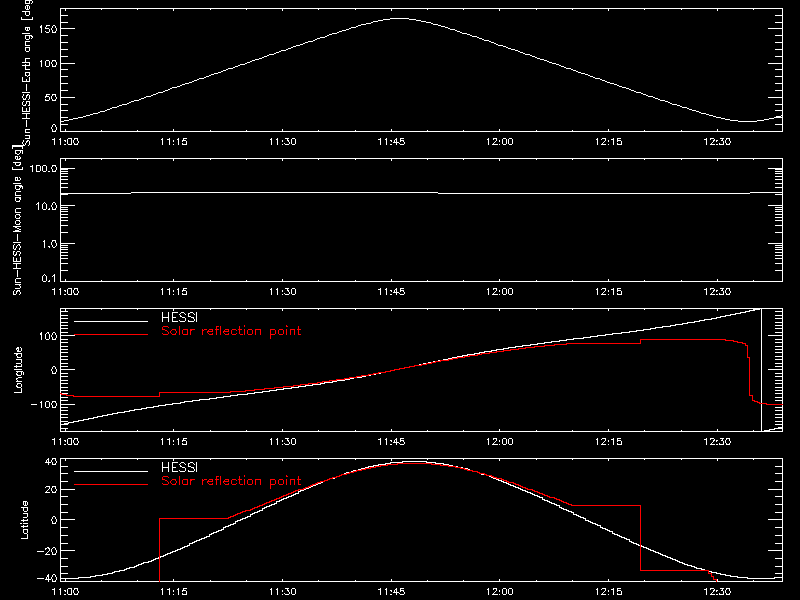
Task: Click the Longitude y-axis label
Action: click(x=18, y=370)
